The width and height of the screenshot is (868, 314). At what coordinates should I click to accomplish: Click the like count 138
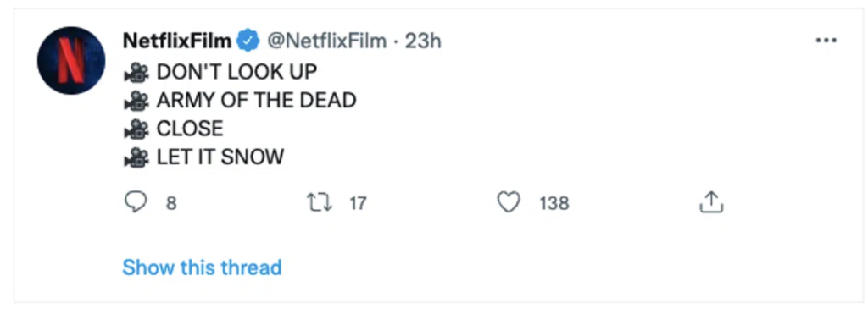[x=554, y=203]
